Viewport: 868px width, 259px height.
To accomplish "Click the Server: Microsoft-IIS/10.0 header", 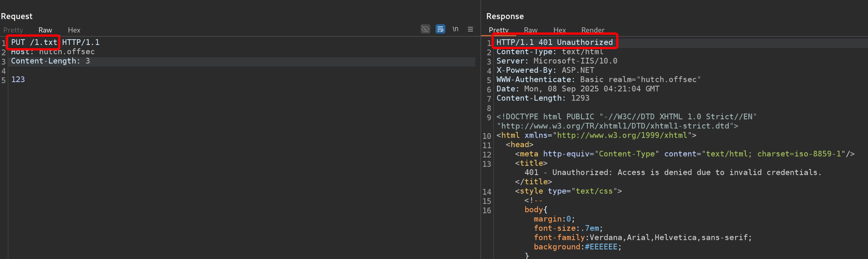I will coord(557,61).
